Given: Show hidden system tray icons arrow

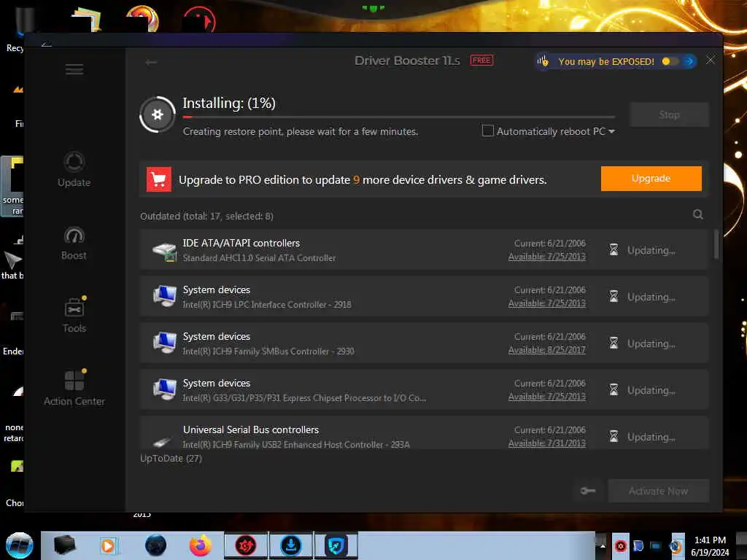Looking at the screenshot, I should [602, 546].
